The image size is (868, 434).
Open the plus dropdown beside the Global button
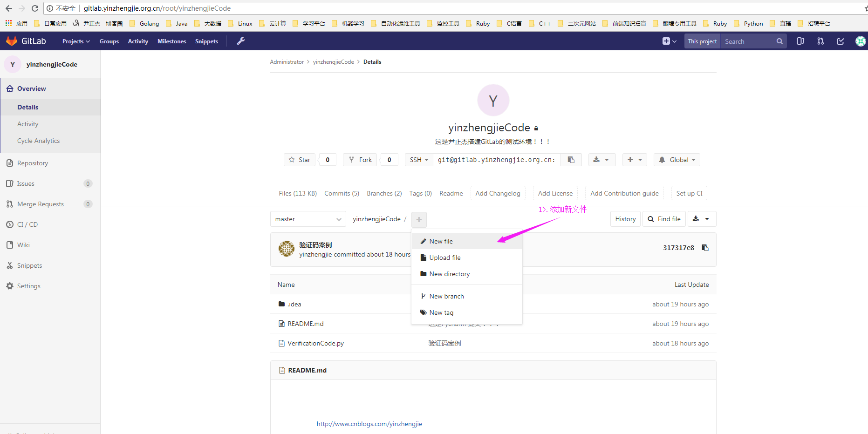(x=635, y=160)
